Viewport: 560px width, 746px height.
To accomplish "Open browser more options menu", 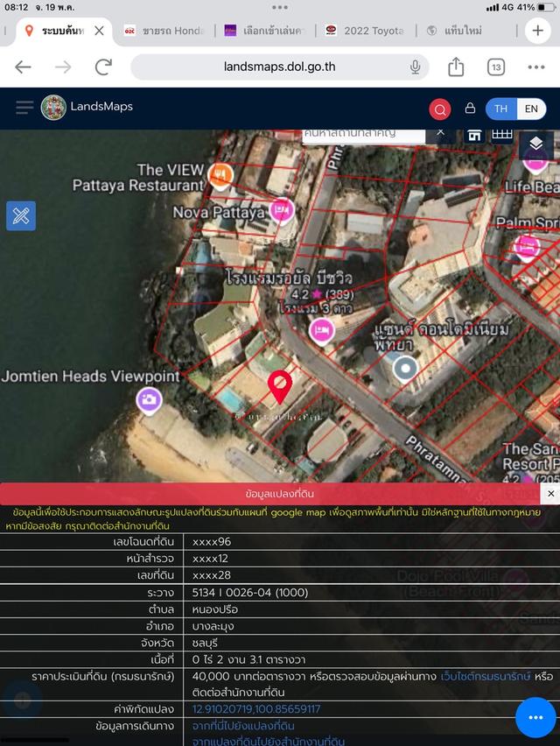I will pos(536,67).
